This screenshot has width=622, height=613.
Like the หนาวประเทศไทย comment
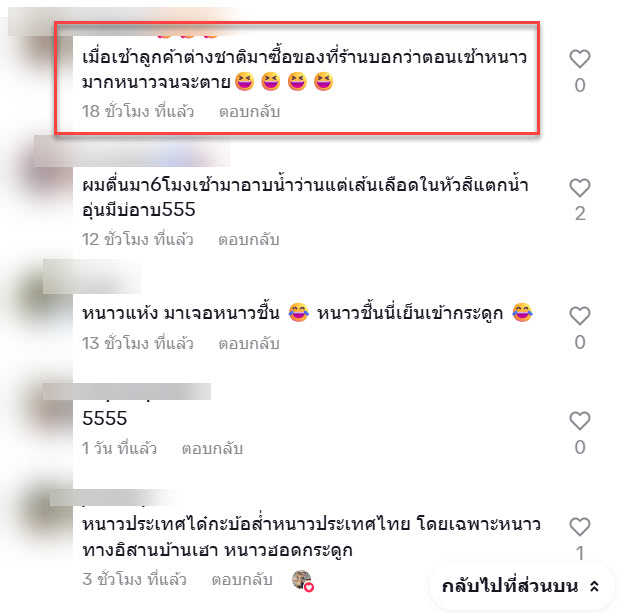click(x=580, y=527)
